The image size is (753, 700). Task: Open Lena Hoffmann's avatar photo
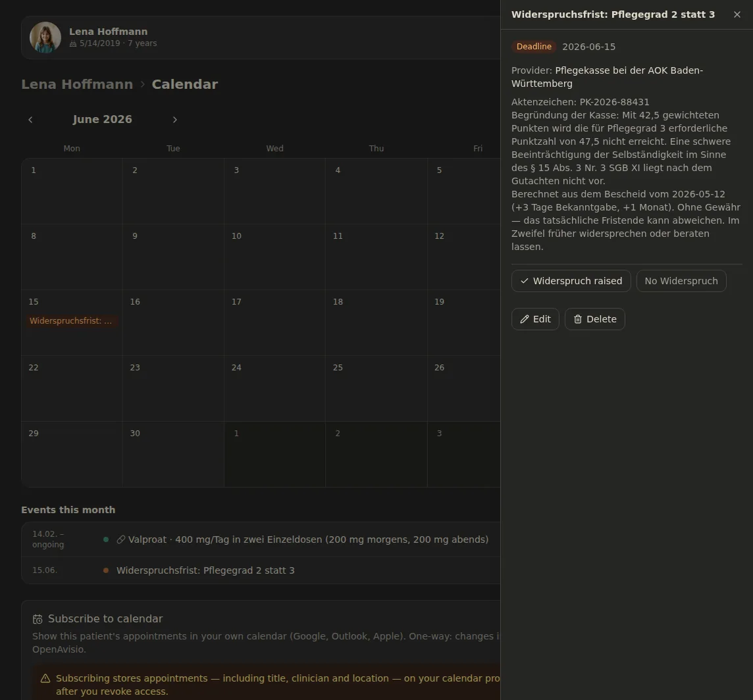pos(45,37)
